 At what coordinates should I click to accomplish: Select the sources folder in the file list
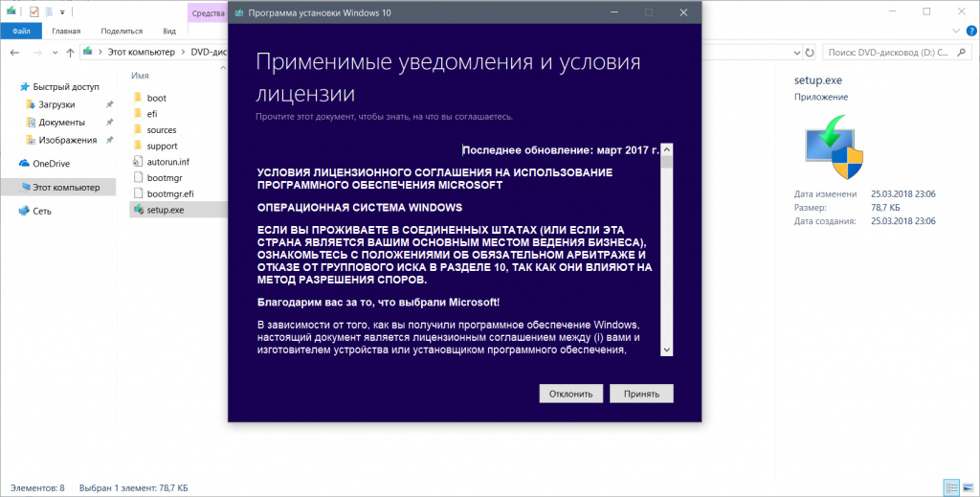pyautogui.click(x=161, y=130)
